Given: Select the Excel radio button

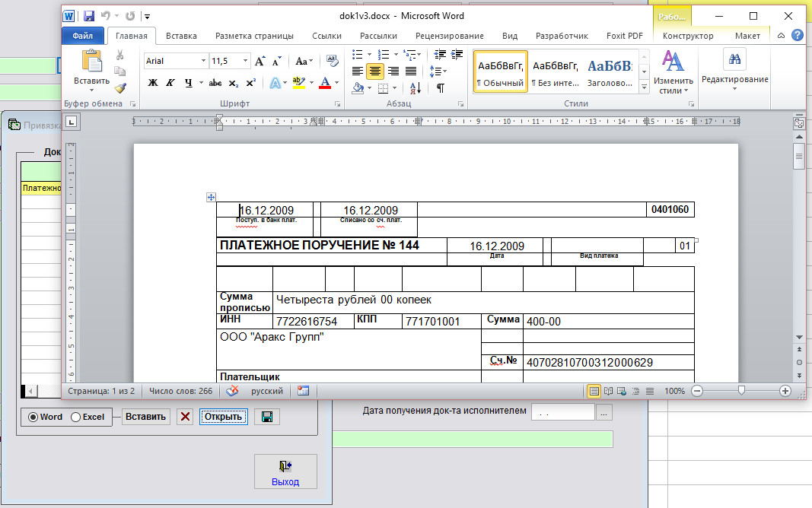Looking at the screenshot, I should 75,417.
